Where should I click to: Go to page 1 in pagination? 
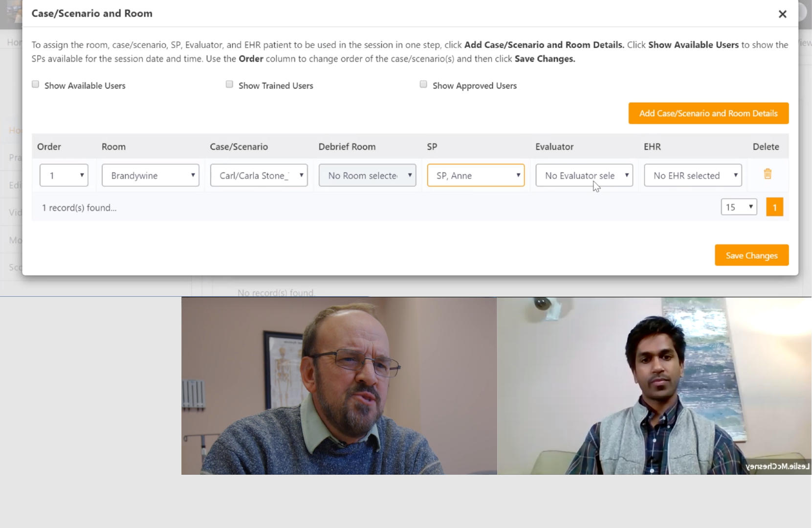point(774,207)
